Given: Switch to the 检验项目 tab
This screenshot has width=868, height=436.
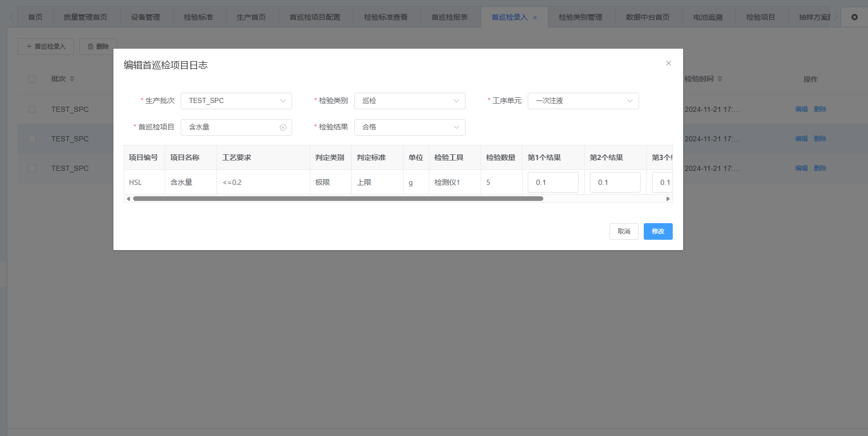Looking at the screenshot, I should tap(761, 17).
